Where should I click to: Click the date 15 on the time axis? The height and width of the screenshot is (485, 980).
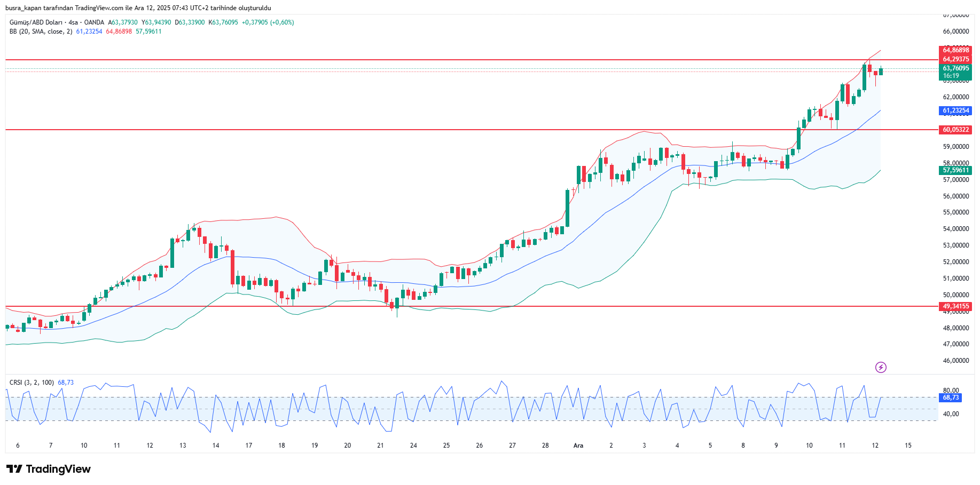(908, 446)
